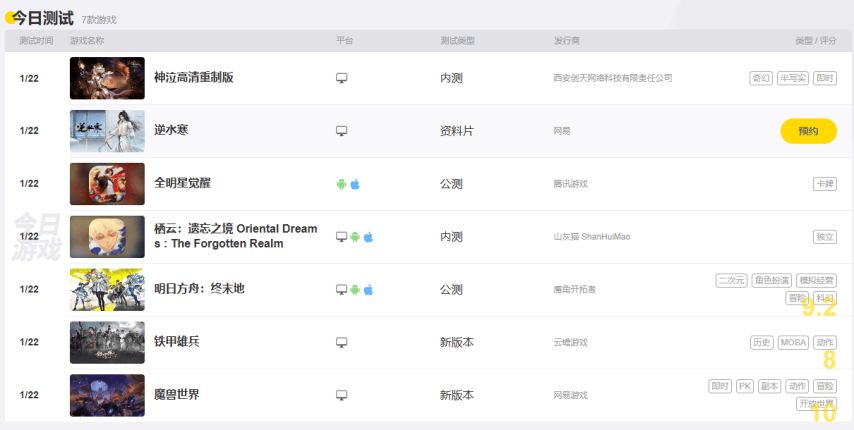The image size is (854, 430).
Task: Click the 独立 tag for 栖云：遗忘之境
Action: [824, 237]
